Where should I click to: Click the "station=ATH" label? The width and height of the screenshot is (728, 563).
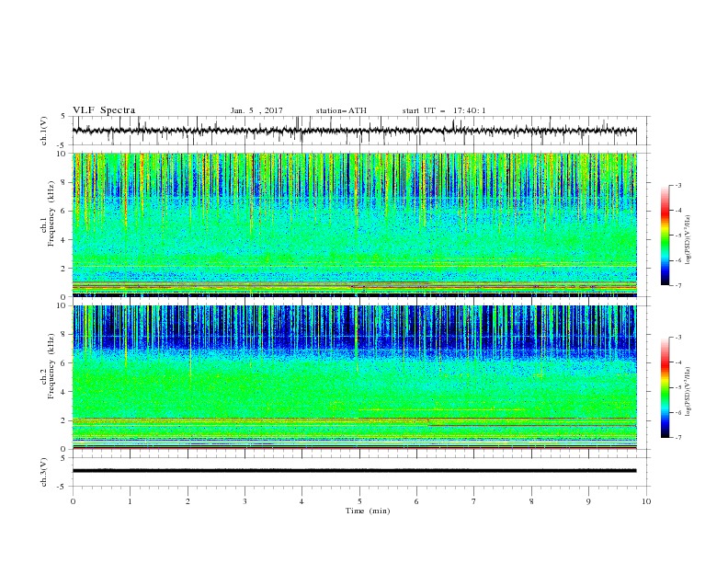(x=341, y=110)
